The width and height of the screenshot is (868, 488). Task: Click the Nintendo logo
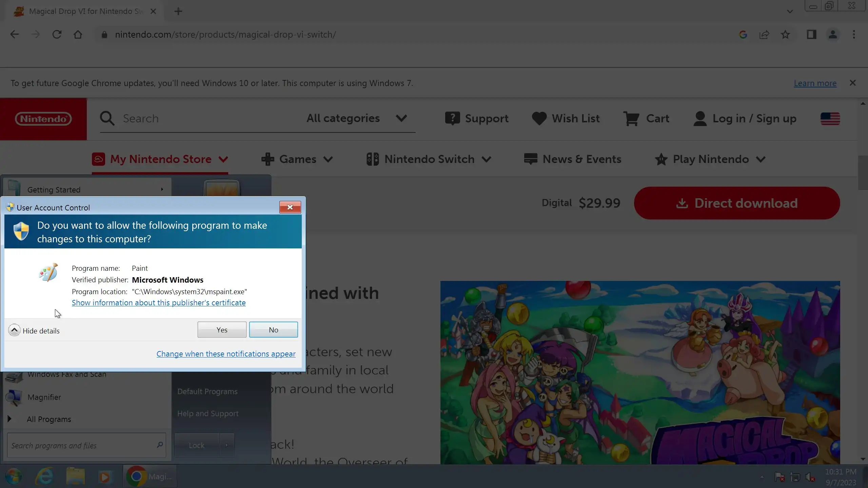[x=43, y=119]
